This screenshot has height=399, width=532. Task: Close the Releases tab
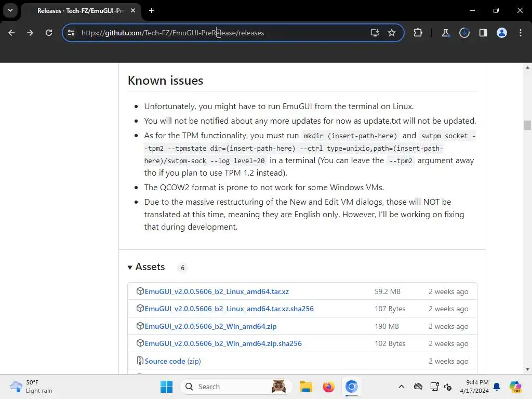coord(133,10)
